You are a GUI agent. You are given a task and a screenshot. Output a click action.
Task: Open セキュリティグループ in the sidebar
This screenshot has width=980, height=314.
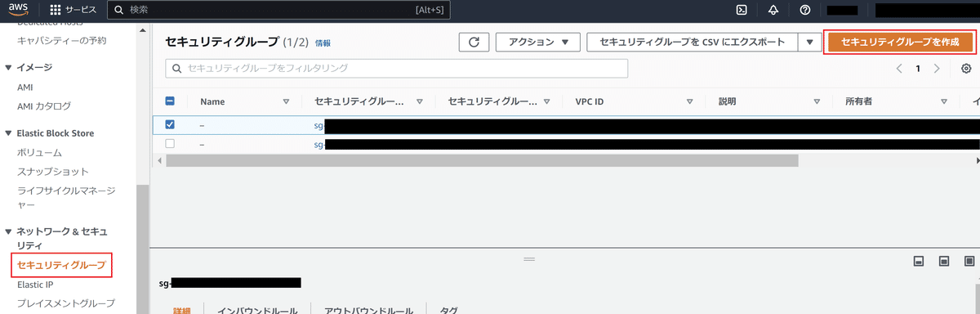tap(62, 265)
